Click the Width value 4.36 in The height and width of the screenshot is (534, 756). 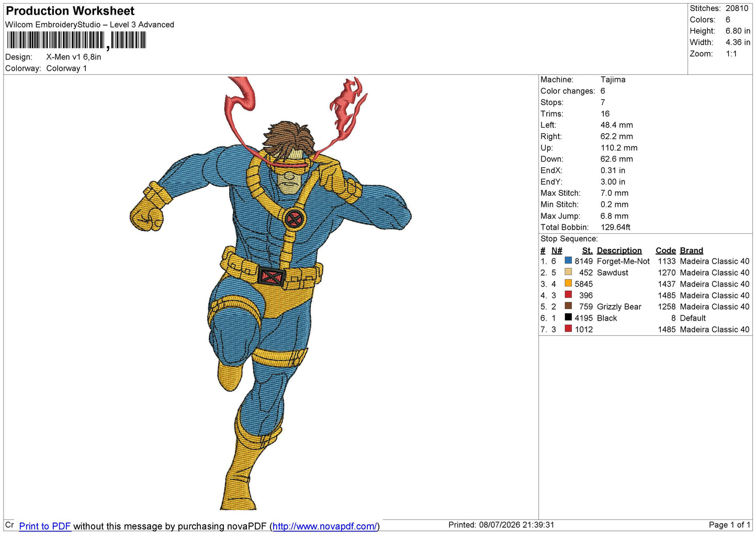point(738,42)
